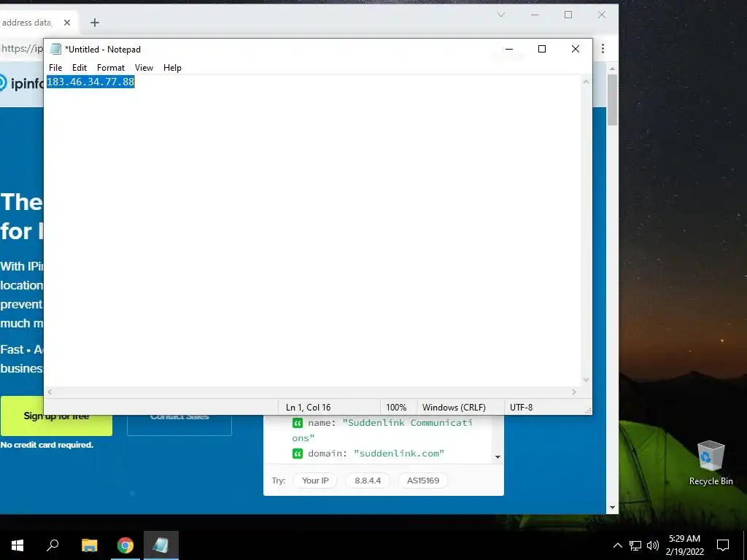The width and height of the screenshot is (747, 560).
Task: Click the selected text 183.46.34.77.88
Action: point(90,82)
